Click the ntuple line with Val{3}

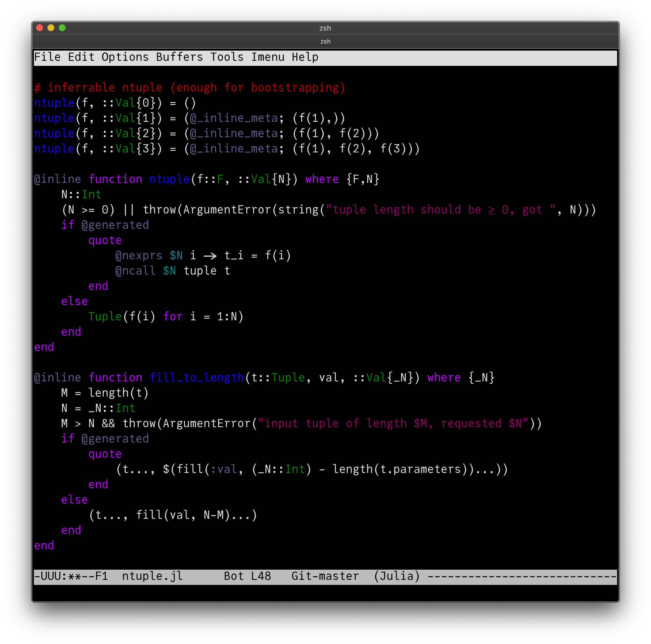227,148
